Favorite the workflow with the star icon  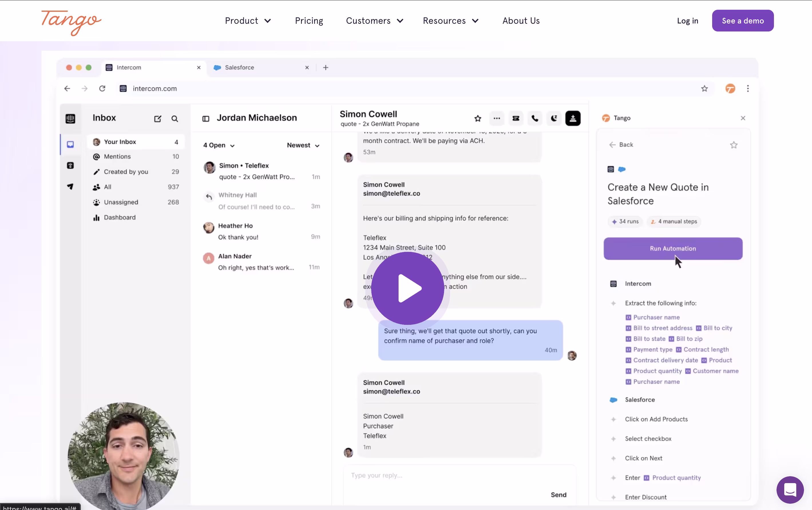pyautogui.click(x=734, y=145)
